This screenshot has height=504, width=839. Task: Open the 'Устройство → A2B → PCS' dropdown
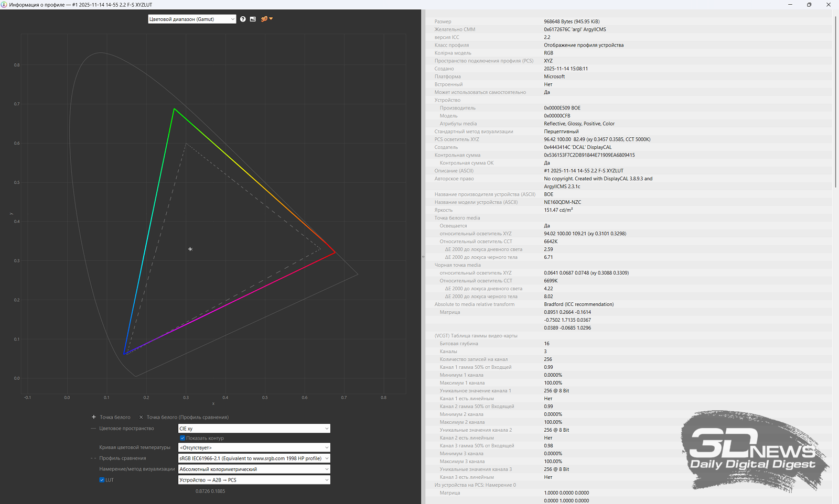pyautogui.click(x=254, y=480)
